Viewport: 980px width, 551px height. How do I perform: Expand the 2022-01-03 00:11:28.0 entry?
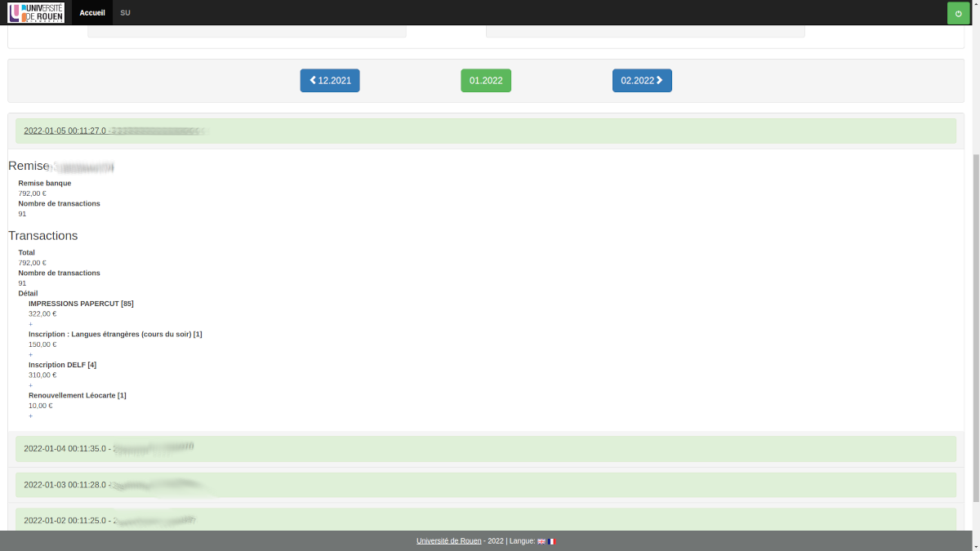pyautogui.click(x=65, y=485)
